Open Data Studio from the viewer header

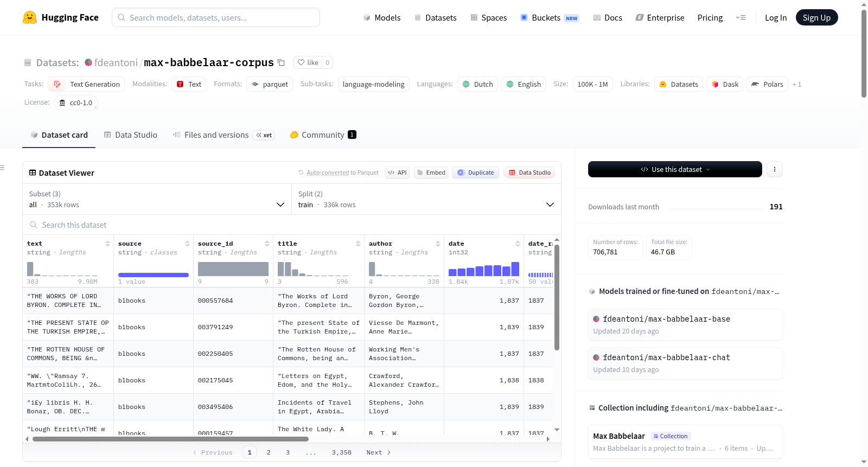[x=529, y=172]
